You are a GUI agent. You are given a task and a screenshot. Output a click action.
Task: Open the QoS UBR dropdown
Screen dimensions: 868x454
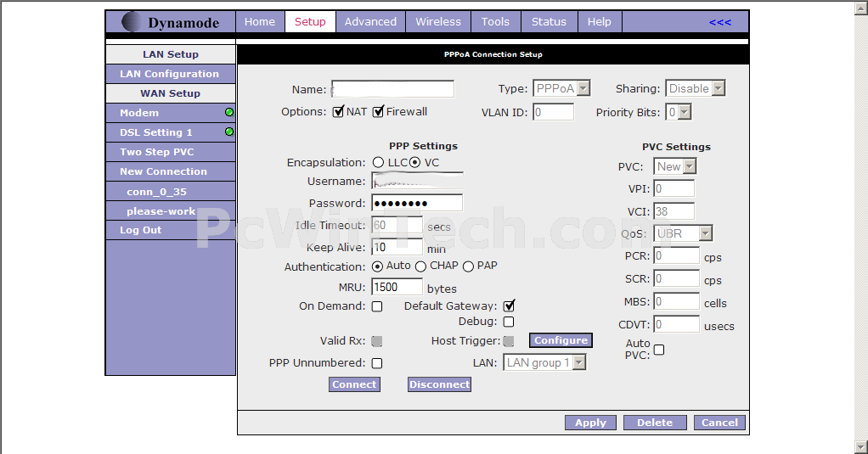(x=683, y=233)
